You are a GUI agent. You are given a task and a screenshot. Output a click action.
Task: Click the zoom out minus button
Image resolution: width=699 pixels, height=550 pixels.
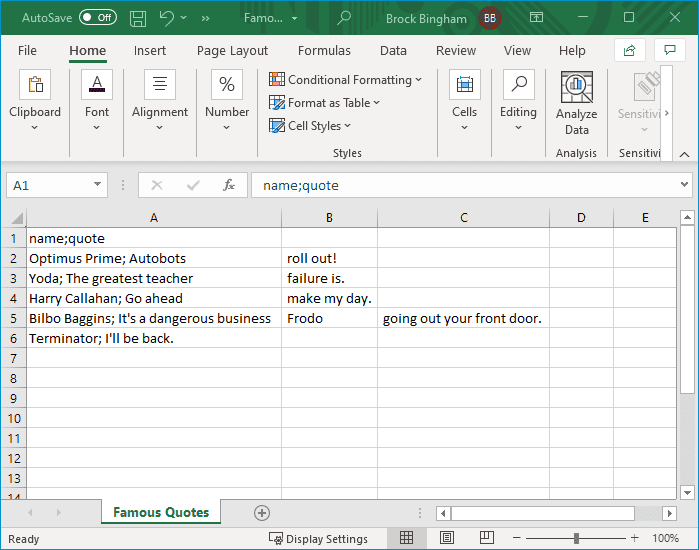pyautogui.click(x=517, y=538)
